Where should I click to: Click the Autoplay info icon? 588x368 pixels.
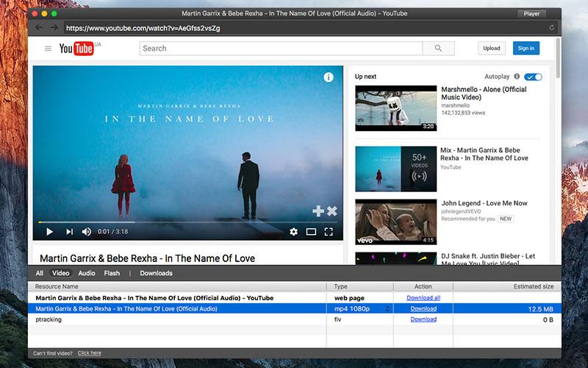517,77
